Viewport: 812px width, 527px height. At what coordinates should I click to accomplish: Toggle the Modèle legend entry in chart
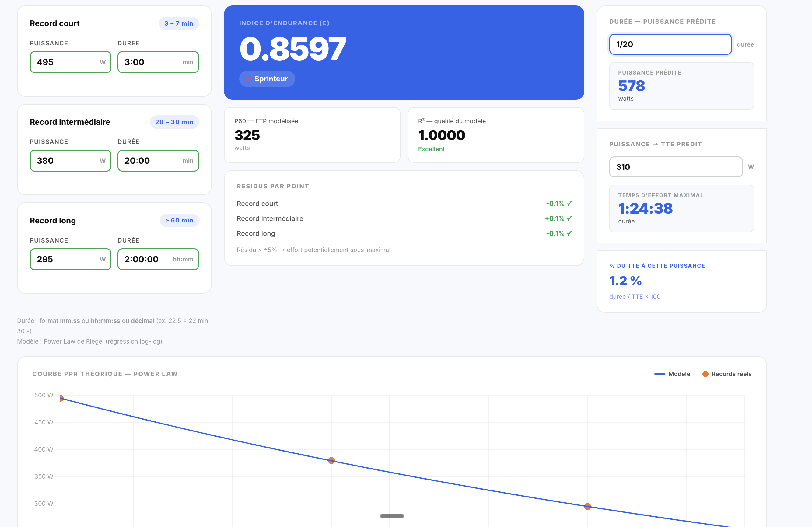point(672,374)
